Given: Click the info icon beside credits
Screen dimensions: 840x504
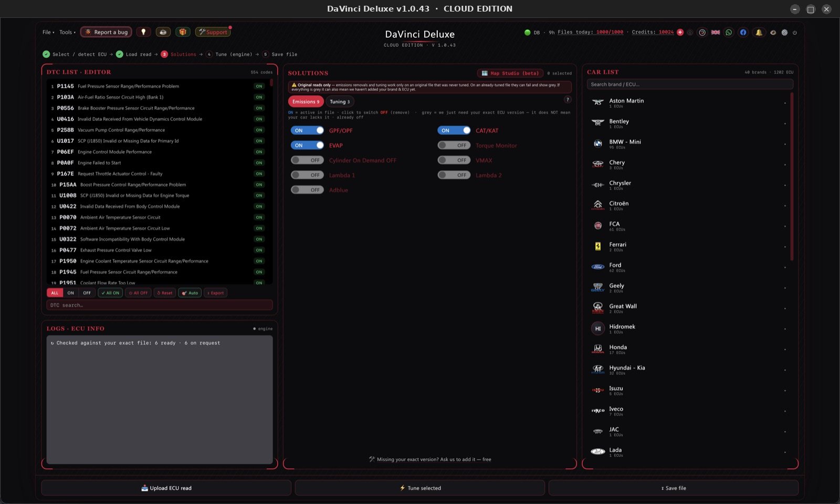Looking at the screenshot, I should point(690,33).
